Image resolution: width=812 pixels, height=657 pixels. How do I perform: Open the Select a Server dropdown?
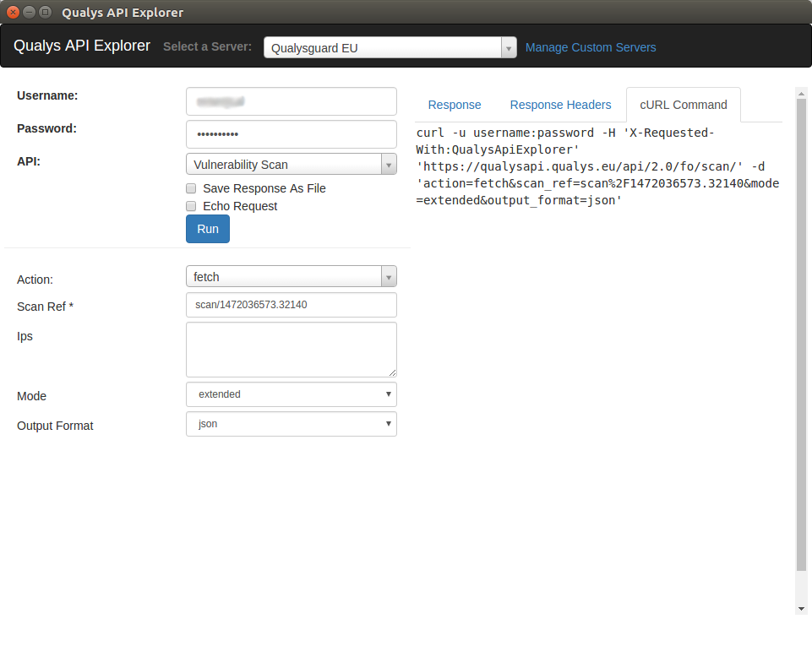click(390, 47)
